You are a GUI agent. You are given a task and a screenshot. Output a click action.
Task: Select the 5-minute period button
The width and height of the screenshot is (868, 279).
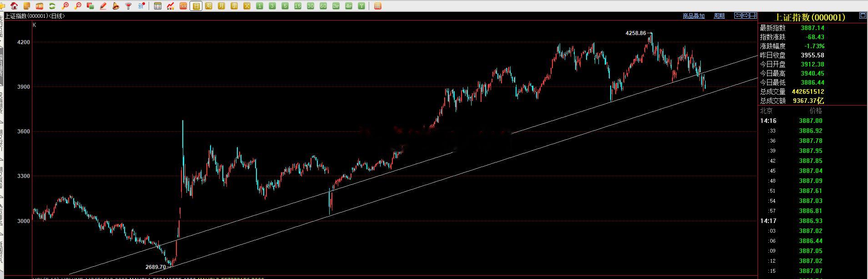pyautogui.click(x=285, y=6)
